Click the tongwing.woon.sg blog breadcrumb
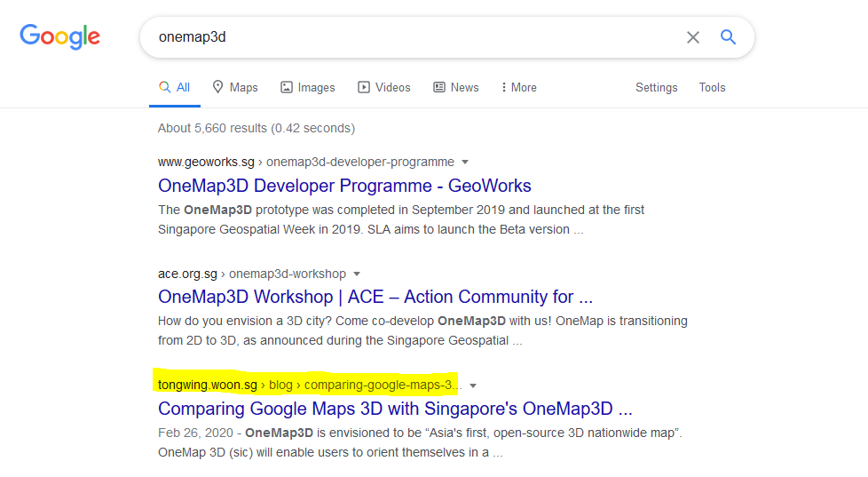The width and height of the screenshot is (868, 477). point(310,385)
